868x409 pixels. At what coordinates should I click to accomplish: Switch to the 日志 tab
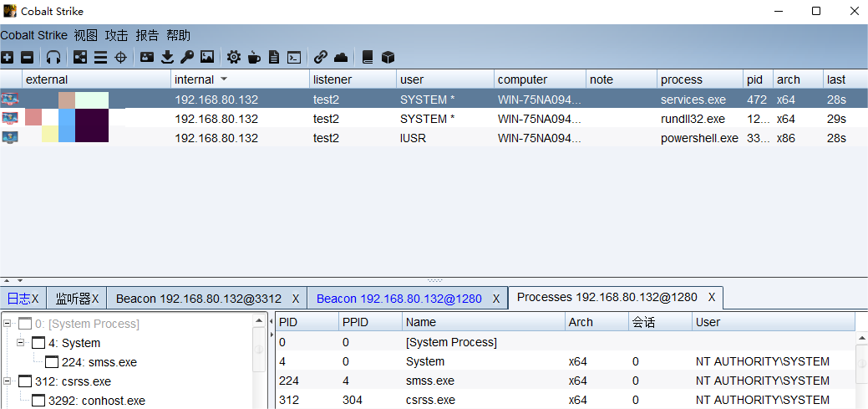point(19,299)
